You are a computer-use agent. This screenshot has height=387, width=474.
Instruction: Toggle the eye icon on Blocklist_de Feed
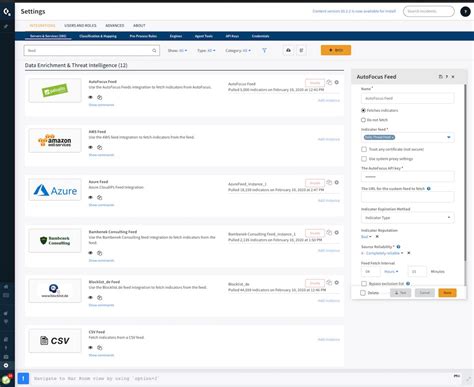[x=90, y=297]
